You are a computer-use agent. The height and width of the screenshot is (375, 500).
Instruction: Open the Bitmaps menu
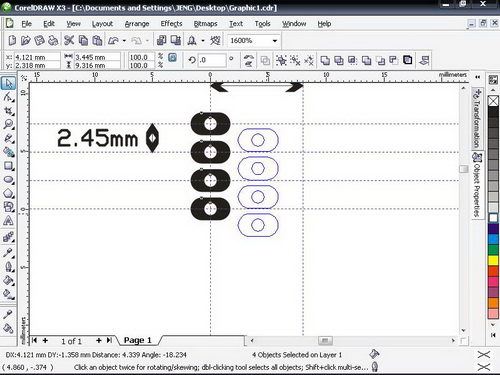point(205,24)
